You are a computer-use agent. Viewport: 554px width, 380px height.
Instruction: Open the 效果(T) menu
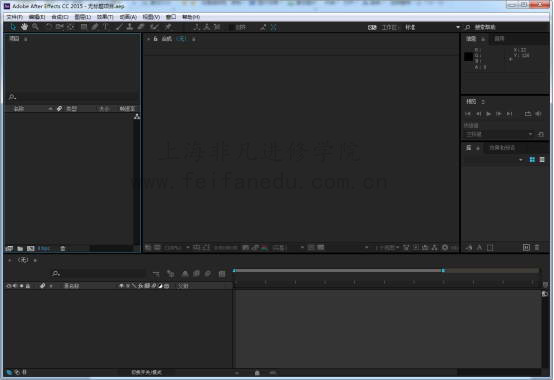105,17
